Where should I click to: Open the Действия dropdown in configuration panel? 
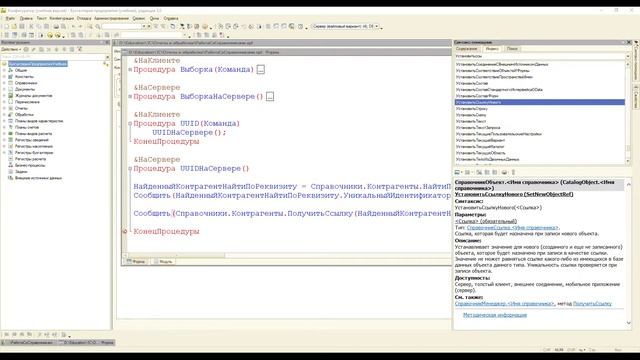pyautogui.click(x=11, y=49)
